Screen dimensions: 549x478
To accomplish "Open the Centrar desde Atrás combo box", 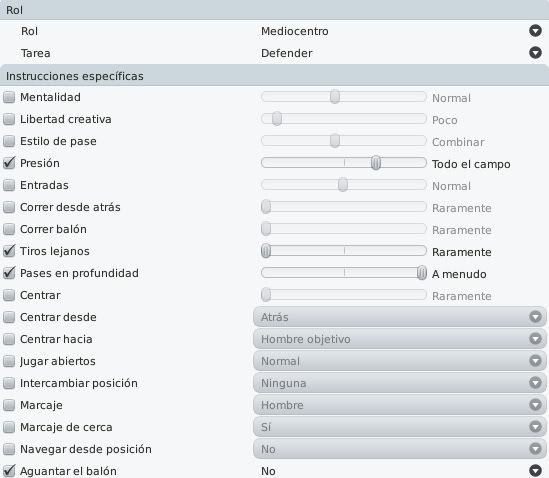I will click(x=399, y=317).
